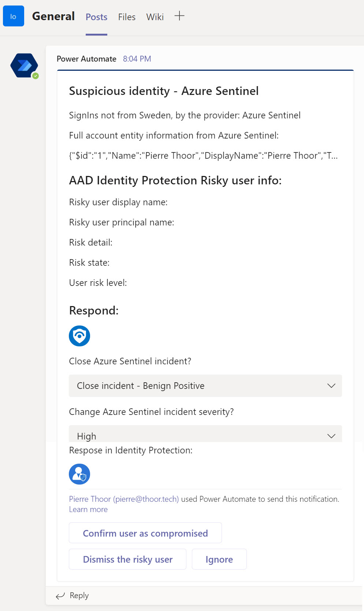Switch to the Posts tab
Screen dimensions: 364x611
[96, 17]
